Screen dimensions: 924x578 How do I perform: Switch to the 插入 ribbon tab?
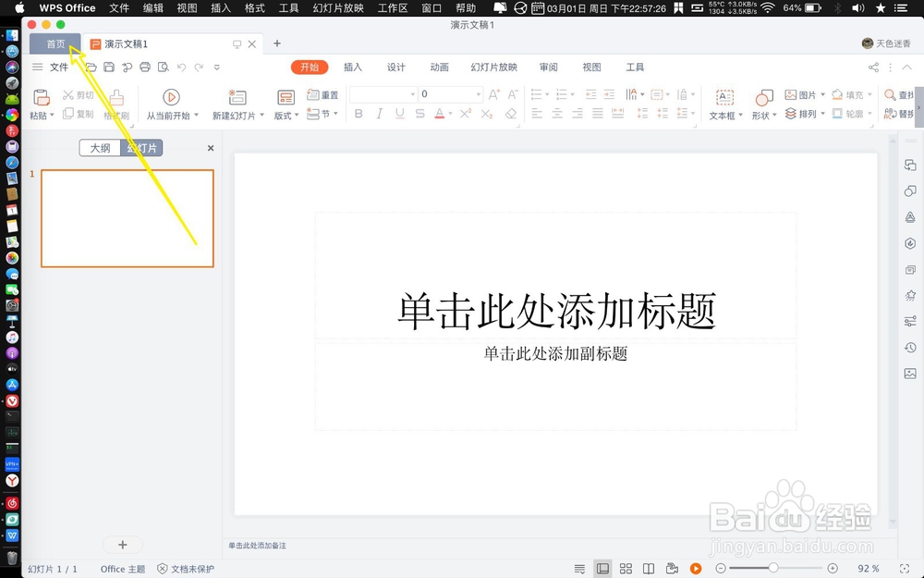(352, 67)
